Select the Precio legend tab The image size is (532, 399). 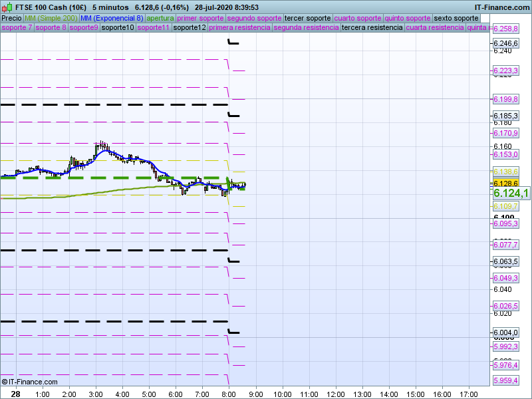coord(11,18)
